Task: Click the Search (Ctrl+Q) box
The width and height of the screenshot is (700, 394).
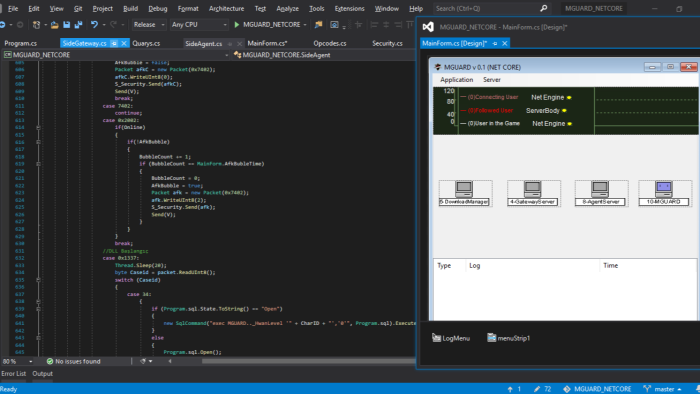Action: click(x=491, y=8)
